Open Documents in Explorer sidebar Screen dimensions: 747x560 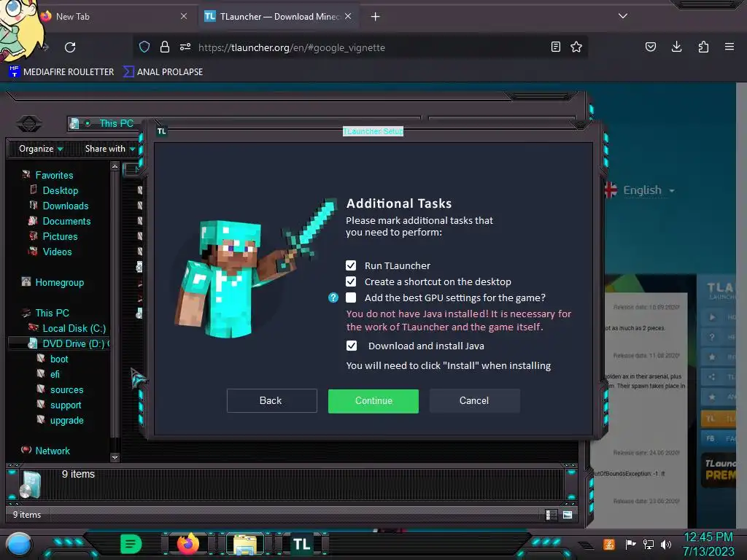pos(66,221)
